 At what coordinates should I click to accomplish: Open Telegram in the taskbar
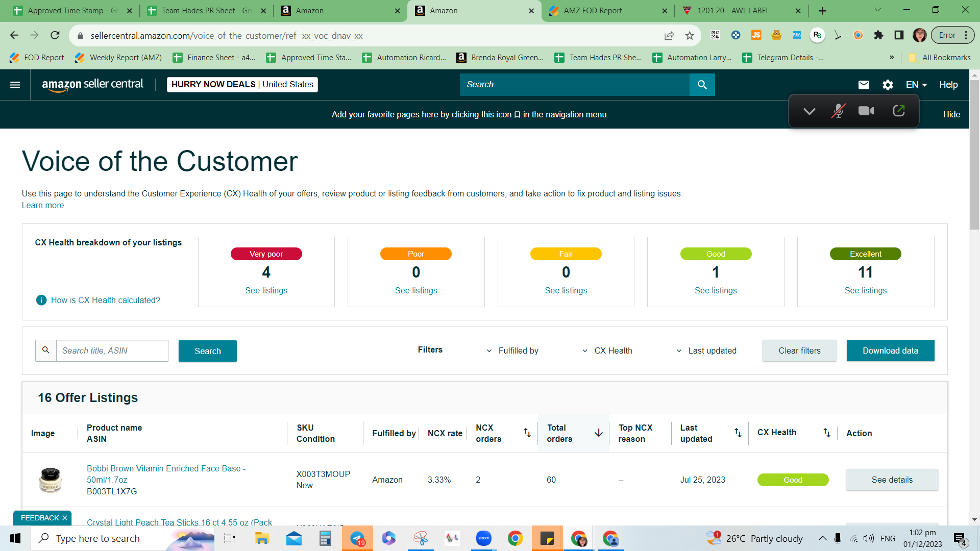tap(357, 538)
